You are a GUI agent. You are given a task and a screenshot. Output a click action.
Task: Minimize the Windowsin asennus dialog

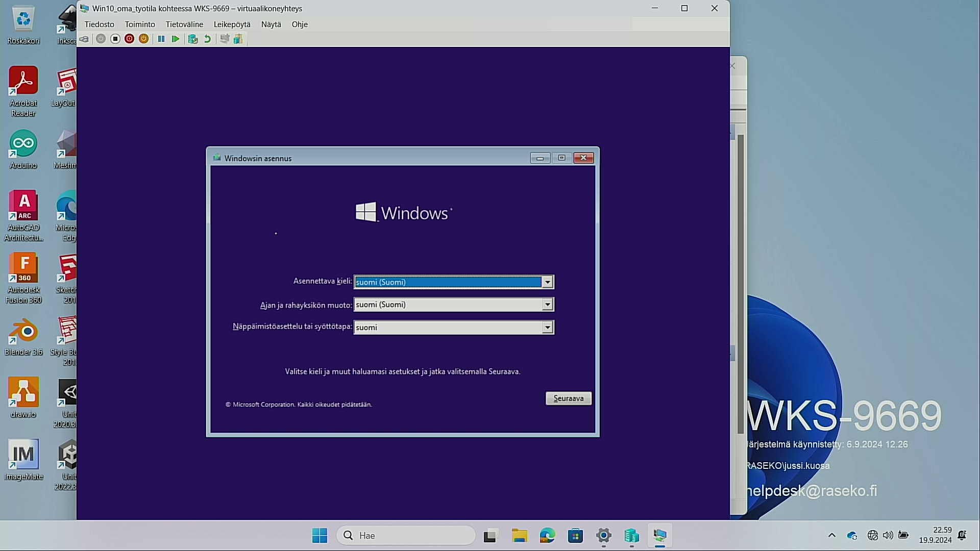(540, 158)
